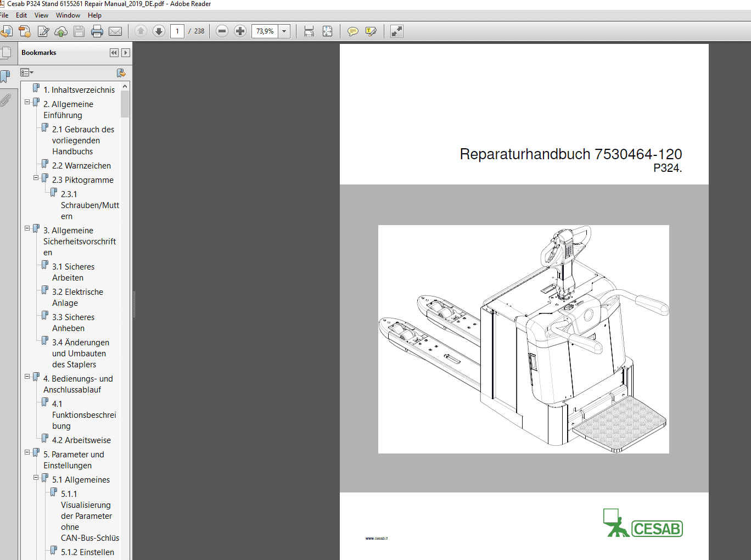Open the Edit menu
Image resolution: width=751 pixels, height=560 pixels.
(x=21, y=15)
